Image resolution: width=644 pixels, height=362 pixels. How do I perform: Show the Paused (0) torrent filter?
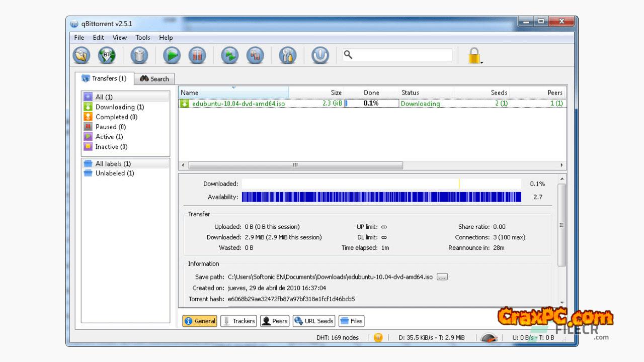(110, 127)
